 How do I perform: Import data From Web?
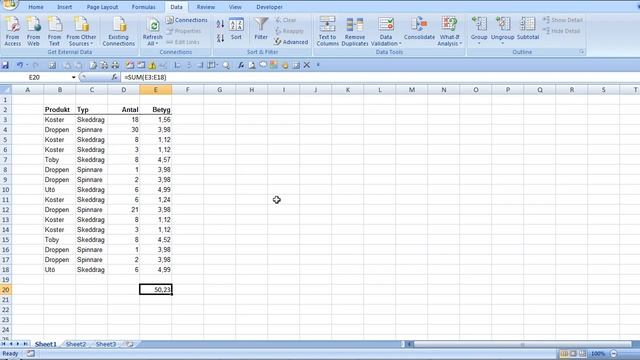33,31
